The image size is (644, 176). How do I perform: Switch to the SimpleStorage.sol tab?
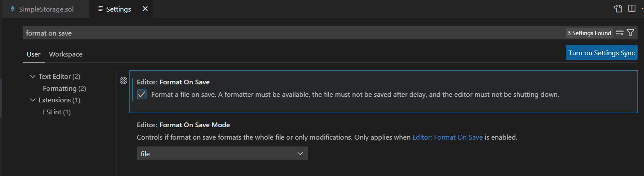pos(46,9)
